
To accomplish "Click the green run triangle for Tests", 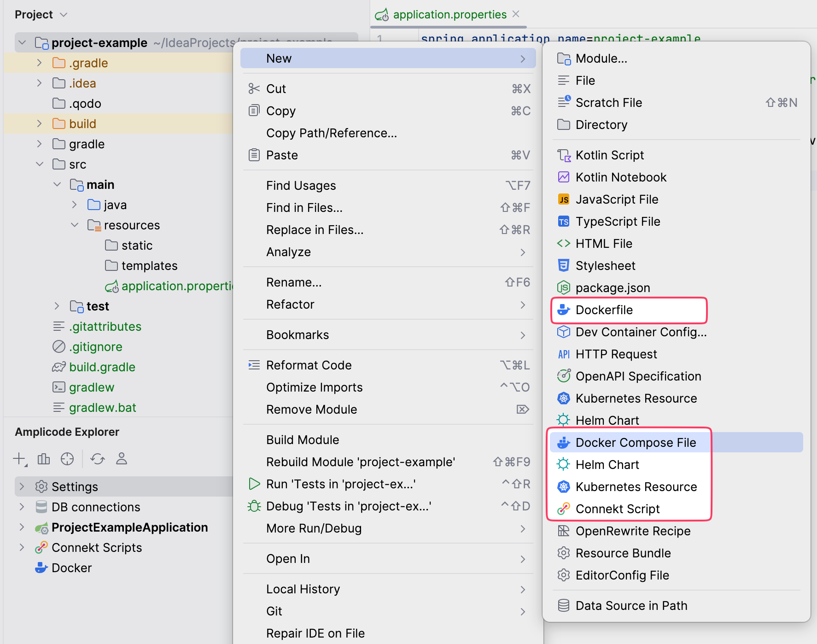I will 254,484.
